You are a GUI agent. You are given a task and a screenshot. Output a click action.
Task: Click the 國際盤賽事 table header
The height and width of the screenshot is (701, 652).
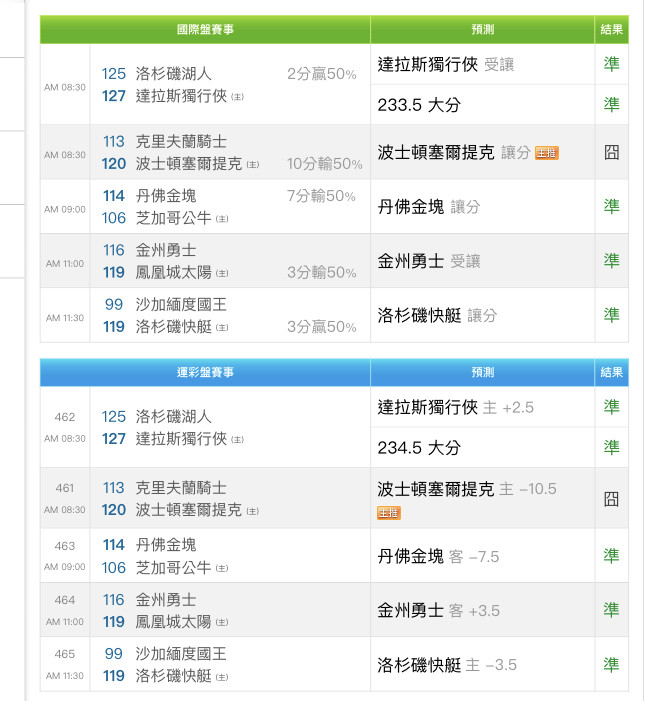point(205,30)
